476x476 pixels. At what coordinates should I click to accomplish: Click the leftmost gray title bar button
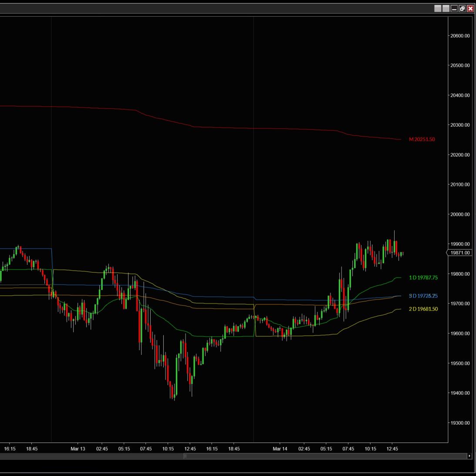(438, 8)
